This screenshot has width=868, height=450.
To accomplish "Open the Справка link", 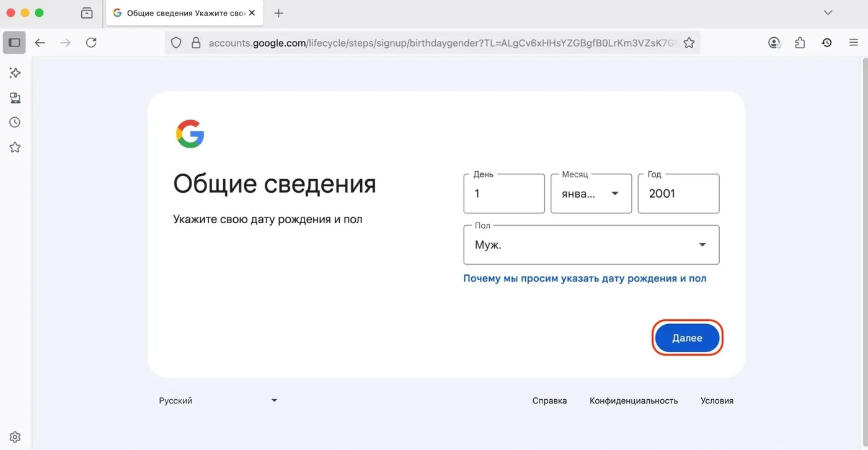I will [x=549, y=400].
